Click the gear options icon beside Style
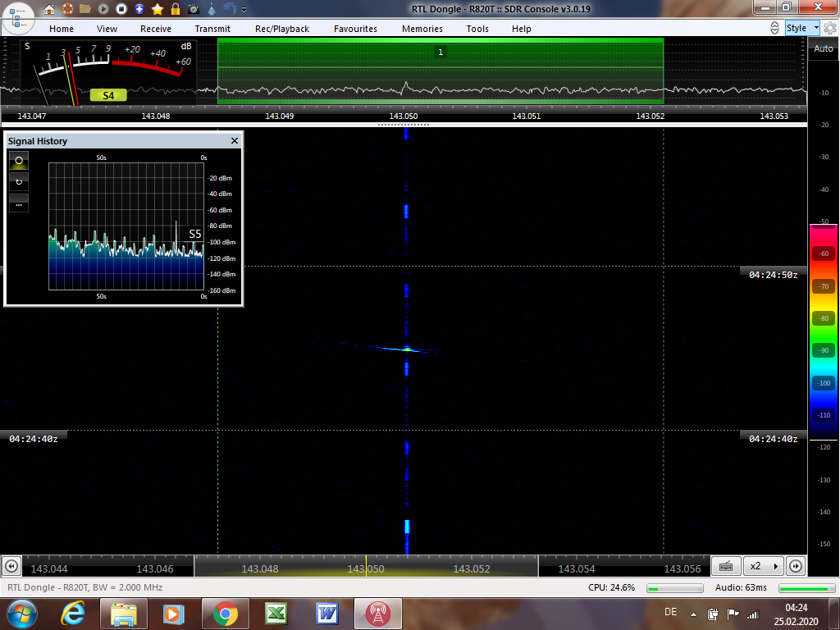 pos(830,28)
